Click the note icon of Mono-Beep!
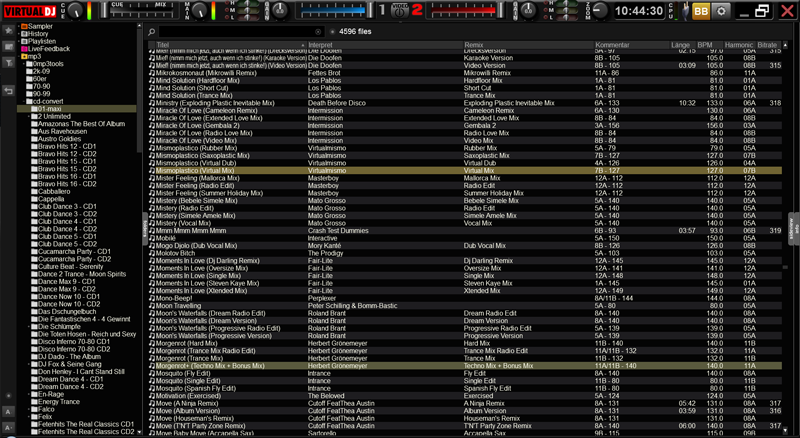Screen dimensions: 800x438 coord(152,298)
